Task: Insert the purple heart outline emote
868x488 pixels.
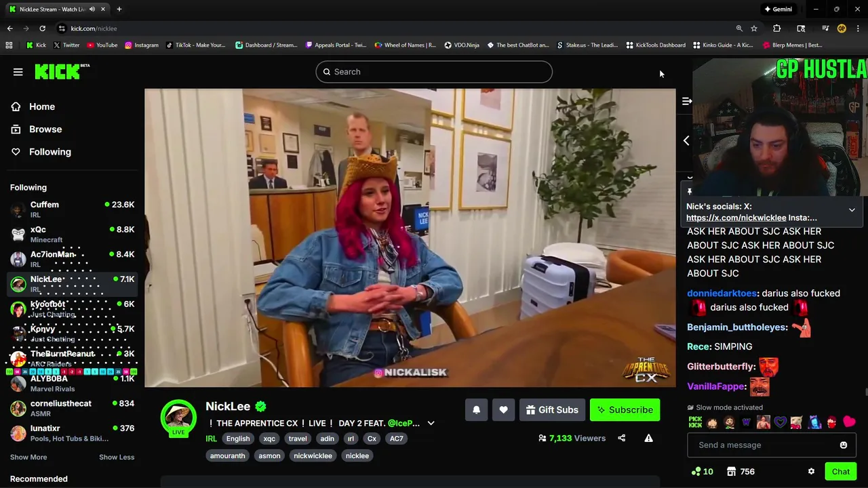Action: pyautogui.click(x=781, y=422)
